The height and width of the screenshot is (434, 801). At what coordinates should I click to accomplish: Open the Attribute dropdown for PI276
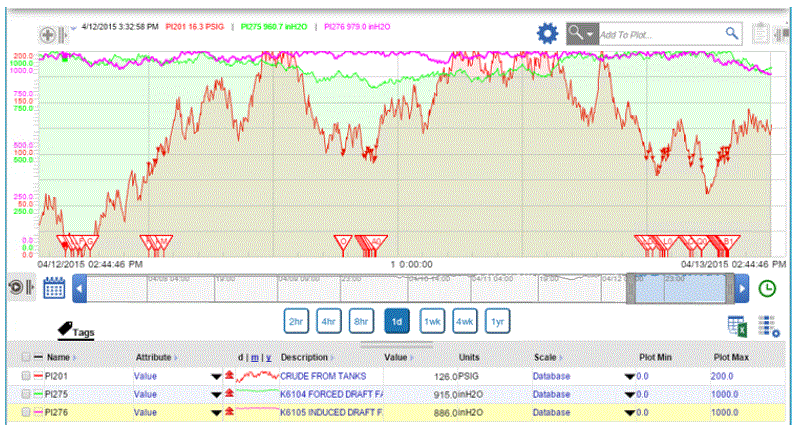(216, 413)
